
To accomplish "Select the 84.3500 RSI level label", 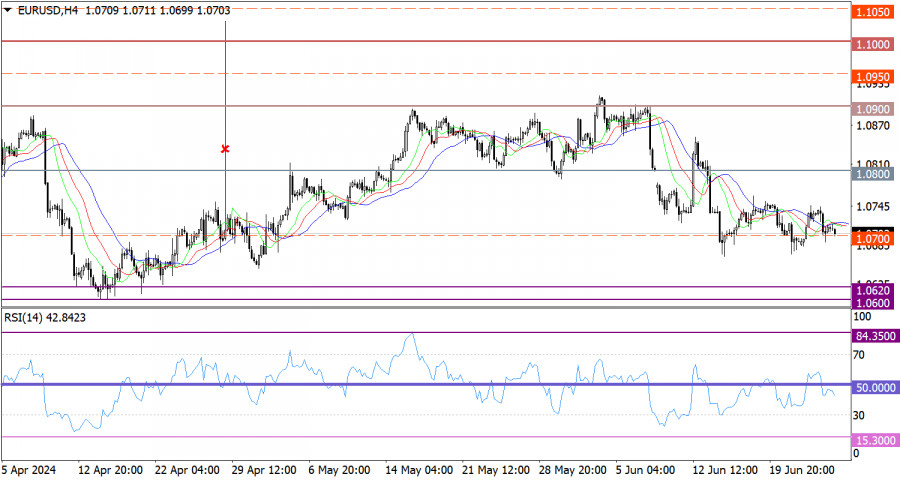I will point(875,336).
